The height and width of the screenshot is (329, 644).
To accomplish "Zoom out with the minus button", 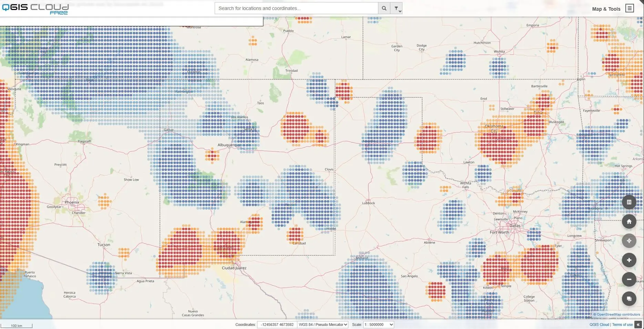I will [x=629, y=279].
